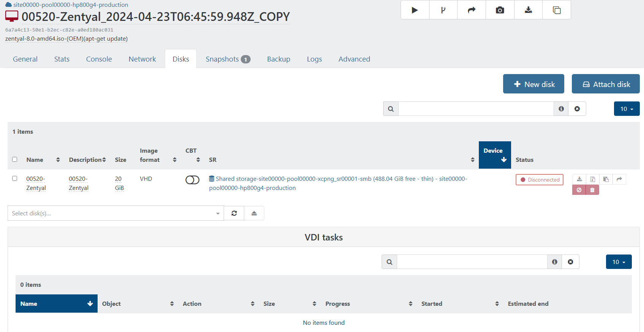Check the 00520-Zentyal disk row checkbox
This screenshot has height=332, width=644.
click(15, 178)
